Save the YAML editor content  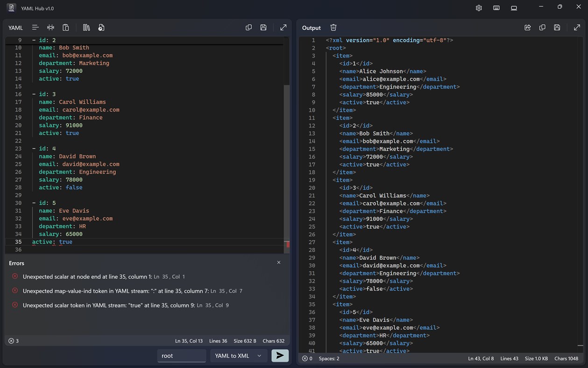point(263,28)
